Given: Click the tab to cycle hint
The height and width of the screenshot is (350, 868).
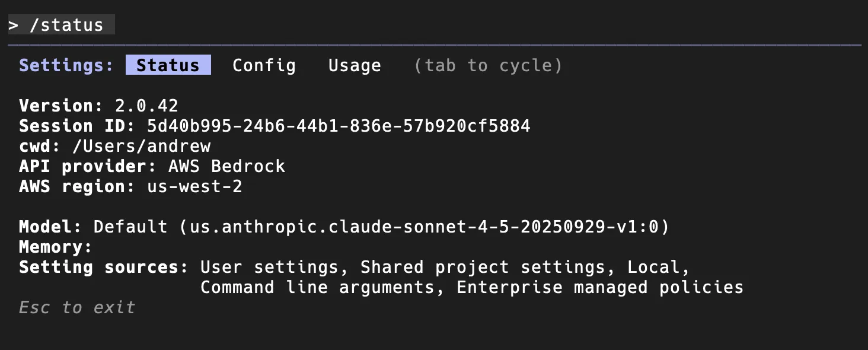Looking at the screenshot, I should click(x=490, y=65).
